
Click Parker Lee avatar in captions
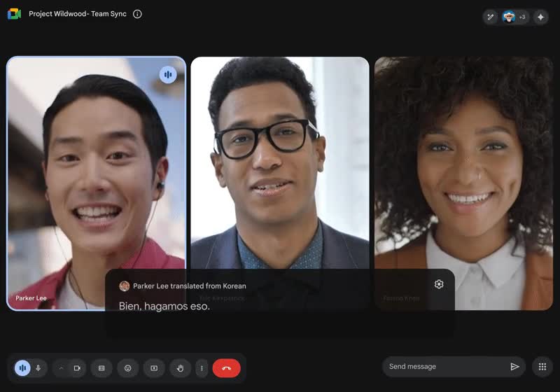pyautogui.click(x=125, y=286)
